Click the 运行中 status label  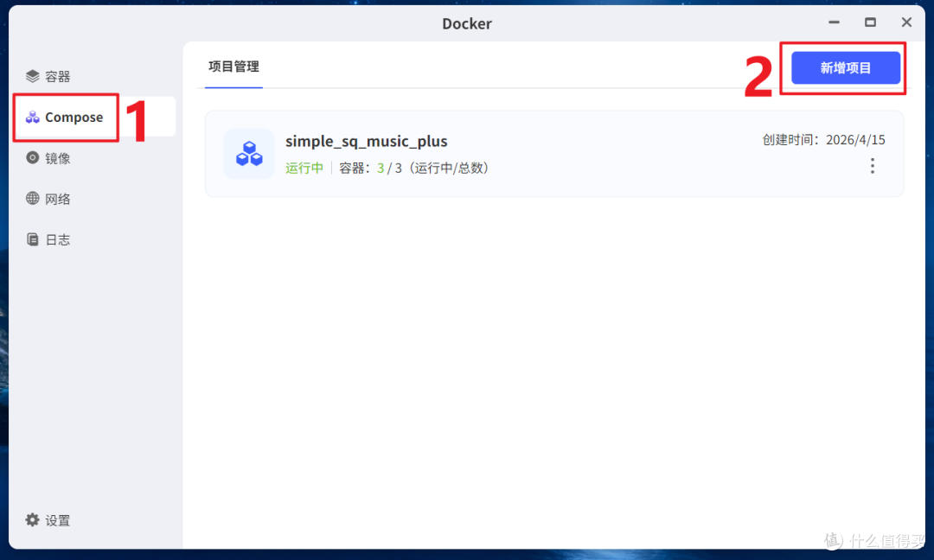pos(304,168)
